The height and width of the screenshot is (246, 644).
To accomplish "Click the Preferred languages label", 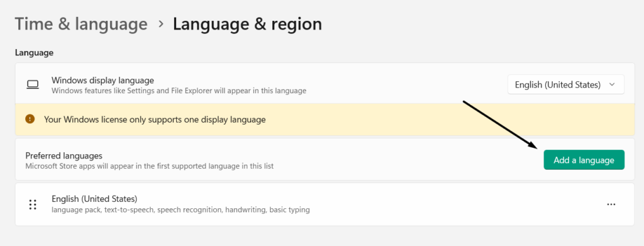I will pos(64,156).
